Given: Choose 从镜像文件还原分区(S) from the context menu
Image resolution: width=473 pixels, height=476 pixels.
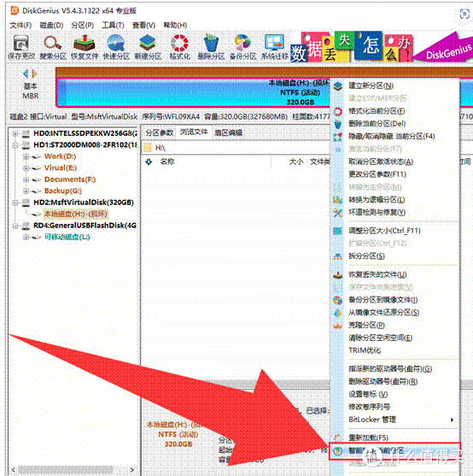Looking at the screenshot, I should (395, 313).
